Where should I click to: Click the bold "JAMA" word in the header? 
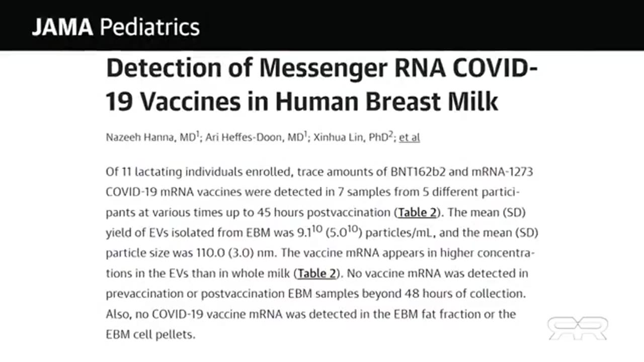coord(63,27)
